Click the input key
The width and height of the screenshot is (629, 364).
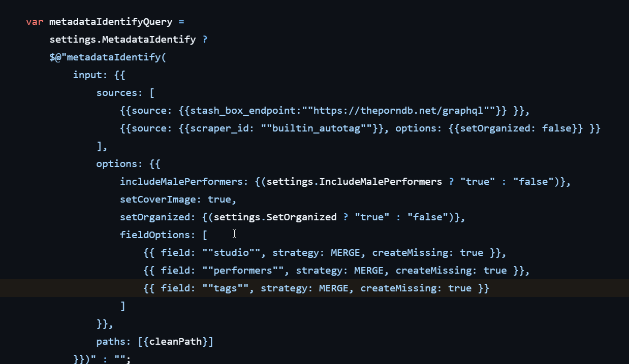(x=87, y=75)
